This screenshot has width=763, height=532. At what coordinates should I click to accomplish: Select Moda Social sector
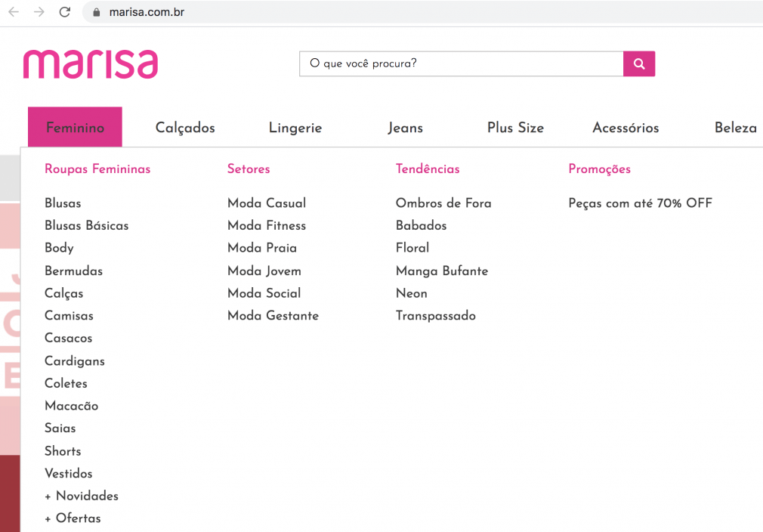point(264,293)
